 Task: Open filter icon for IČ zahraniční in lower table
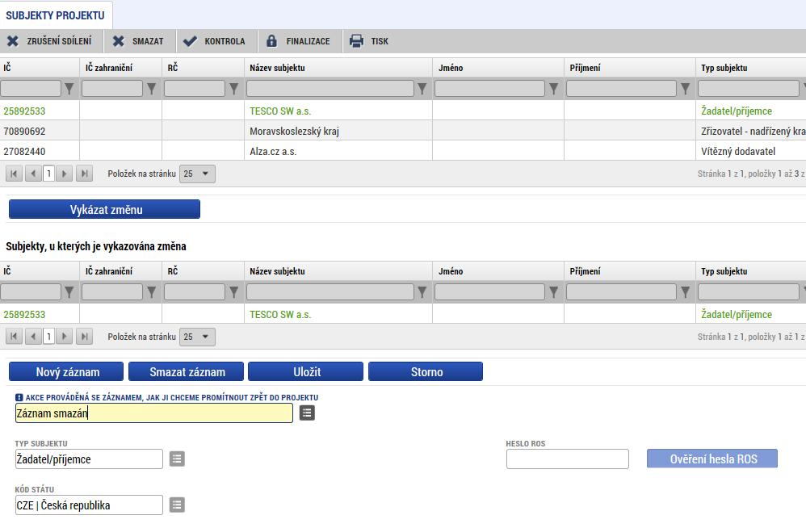[x=152, y=292]
